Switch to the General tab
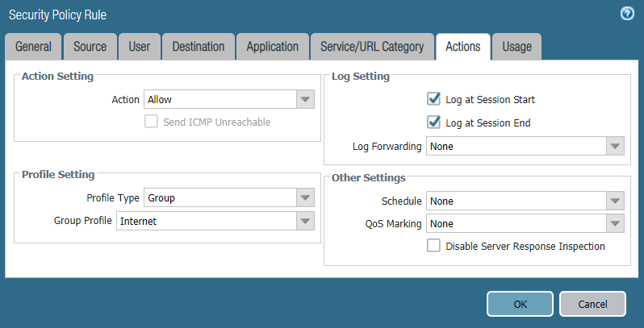Viewport: 644px width, 328px height. coord(33,47)
